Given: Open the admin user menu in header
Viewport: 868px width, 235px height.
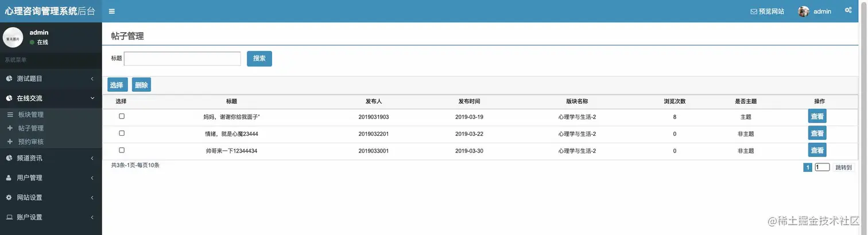Looking at the screenshot, I should pos(815,11).
